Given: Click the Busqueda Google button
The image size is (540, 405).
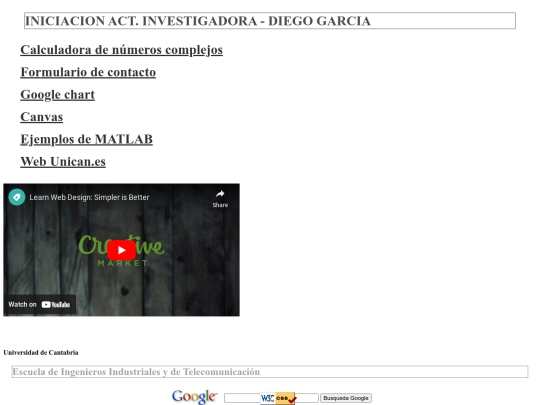Looking at the screenshot, I should 346,398.
